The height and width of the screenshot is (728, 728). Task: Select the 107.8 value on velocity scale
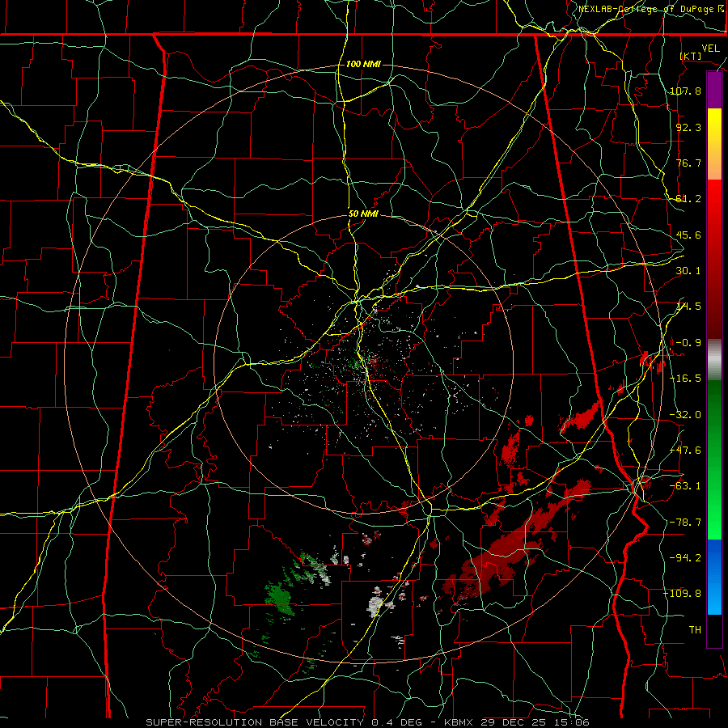tap(685, 91)
